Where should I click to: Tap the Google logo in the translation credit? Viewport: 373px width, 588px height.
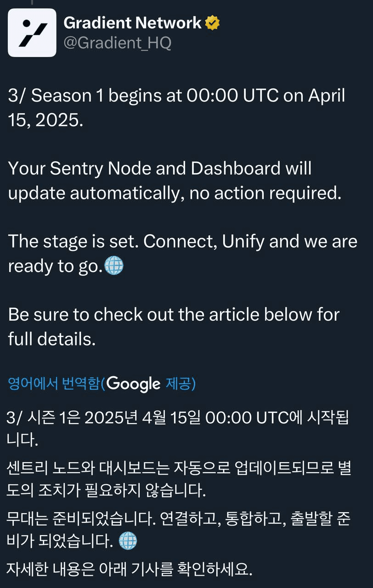coord(133,384)
